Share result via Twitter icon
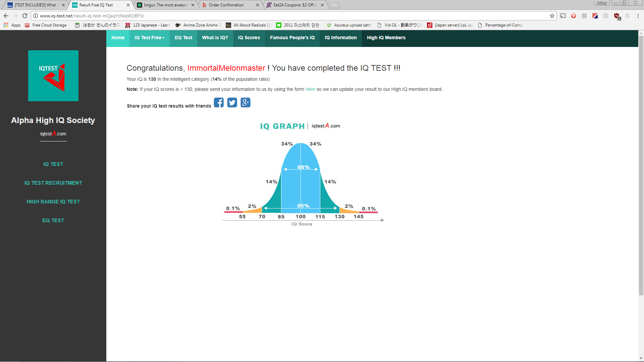 [232, 103]
